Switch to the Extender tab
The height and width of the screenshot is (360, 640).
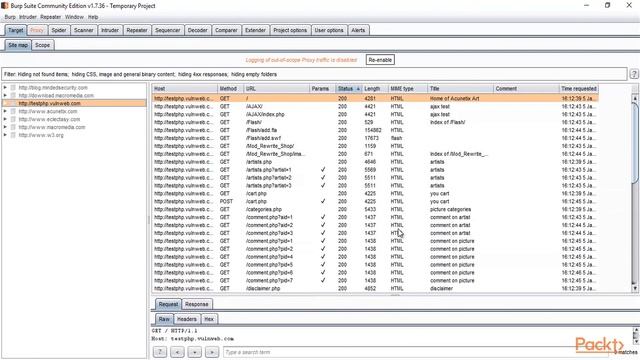255,30
